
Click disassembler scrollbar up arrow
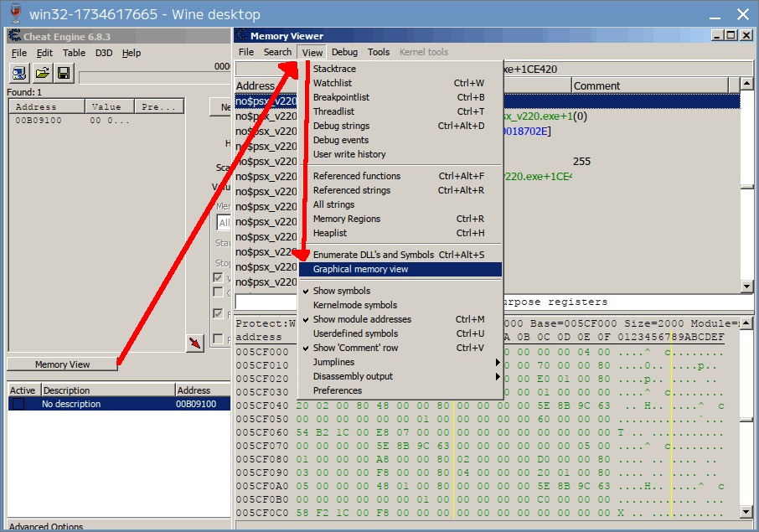pyautogui.click(x=747, y=84)
